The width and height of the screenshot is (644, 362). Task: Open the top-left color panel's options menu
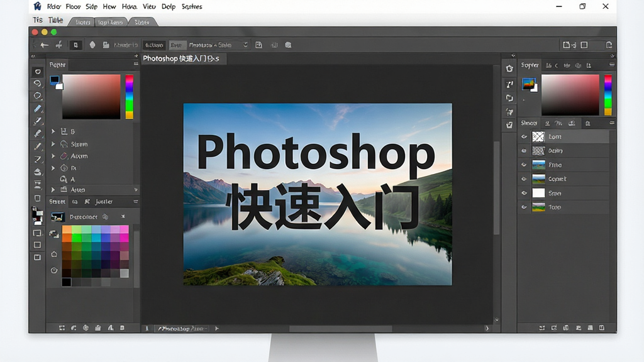click(x=136, y=64)
